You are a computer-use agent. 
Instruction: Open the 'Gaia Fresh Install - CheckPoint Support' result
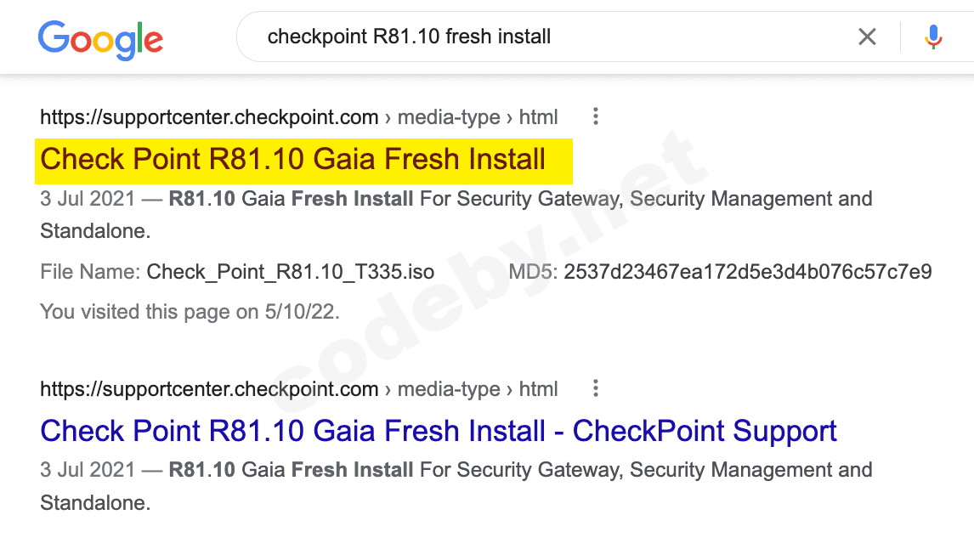click(x=438, y=431)
